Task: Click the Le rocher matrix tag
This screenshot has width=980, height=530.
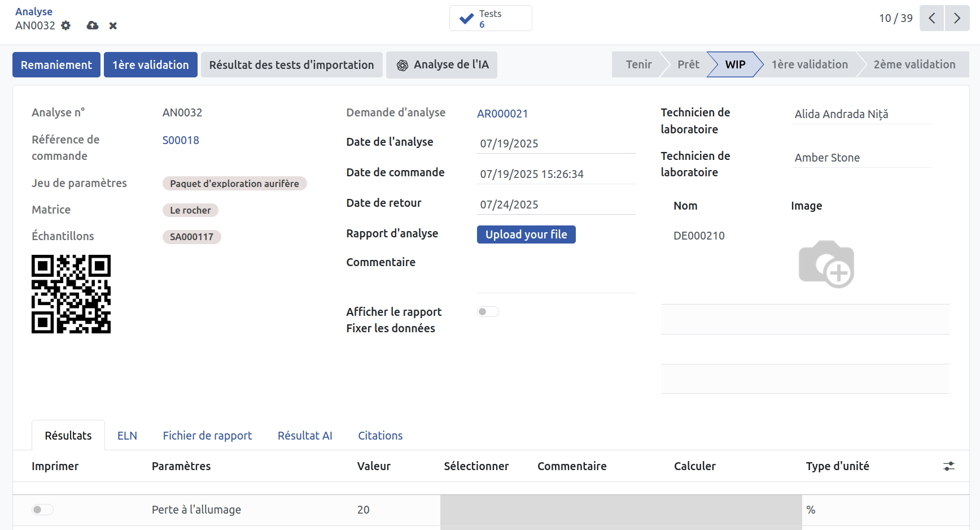Action: (190, 210)
